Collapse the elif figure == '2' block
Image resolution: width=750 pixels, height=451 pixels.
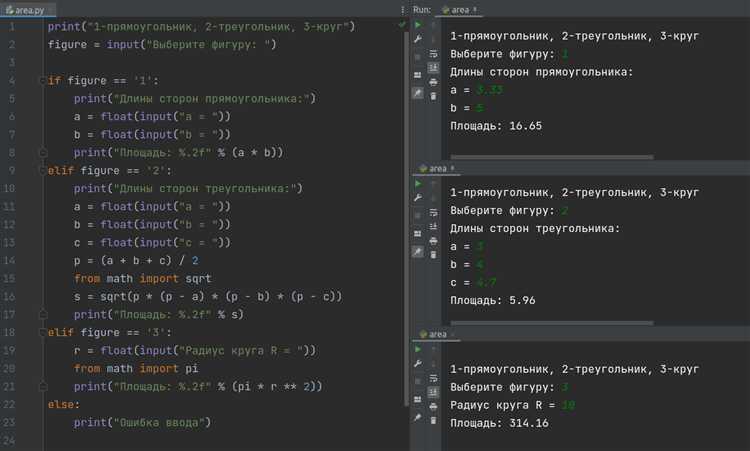click(43, 170)
